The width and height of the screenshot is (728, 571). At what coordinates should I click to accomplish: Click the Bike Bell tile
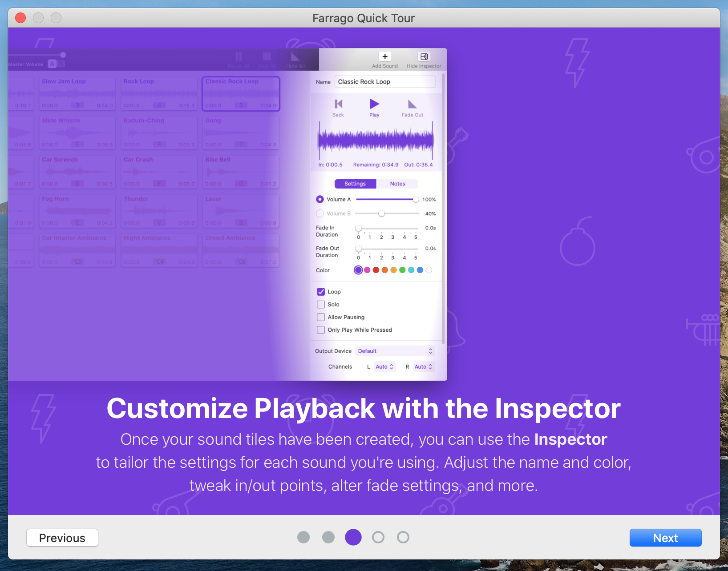coord(241,172)
